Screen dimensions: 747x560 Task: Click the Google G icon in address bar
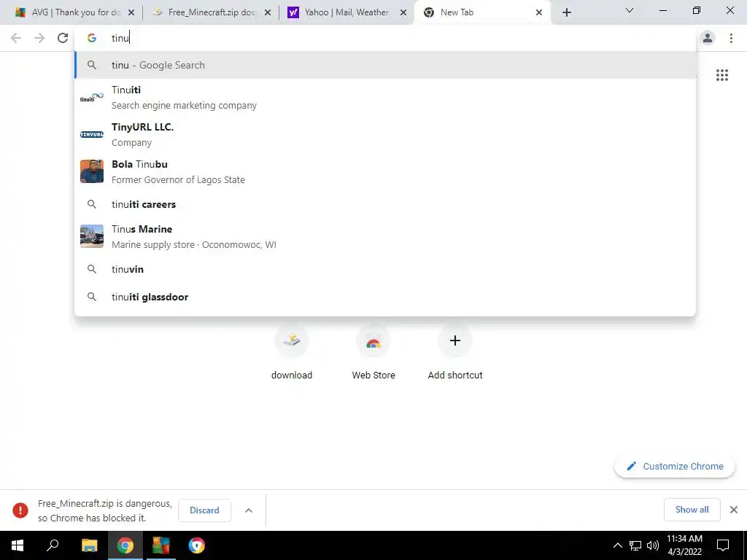click(x=91, y=38)
